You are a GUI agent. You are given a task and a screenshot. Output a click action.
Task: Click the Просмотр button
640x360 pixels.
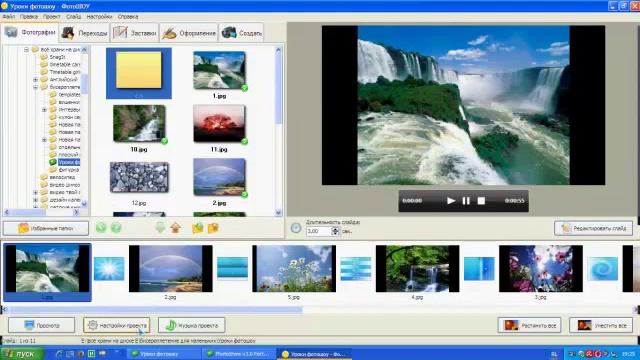coord(41,325)
